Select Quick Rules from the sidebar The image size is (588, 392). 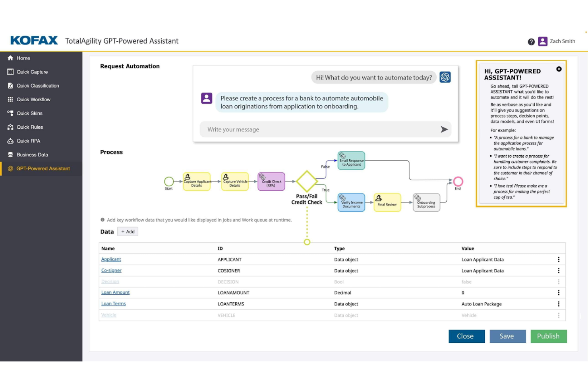click(x=29, y=127)
